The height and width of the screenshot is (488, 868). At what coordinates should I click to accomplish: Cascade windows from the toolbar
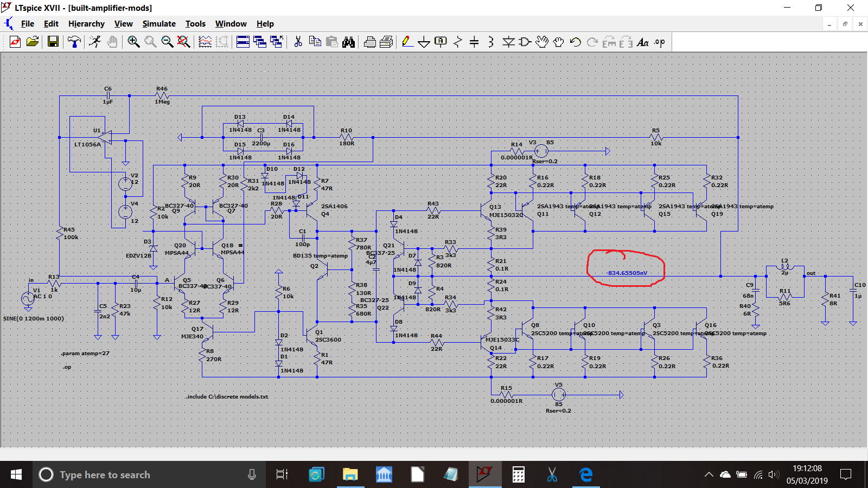pyautogui.click(x=260, y=42)
